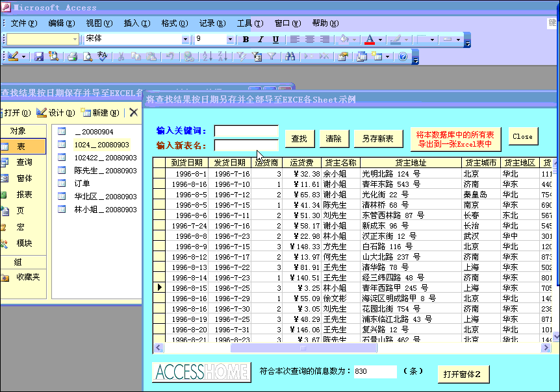Click the 打开窗体2 button
The width and height of the screenshot is (560, 392).
pyautogui.click(x=463, y=374)
